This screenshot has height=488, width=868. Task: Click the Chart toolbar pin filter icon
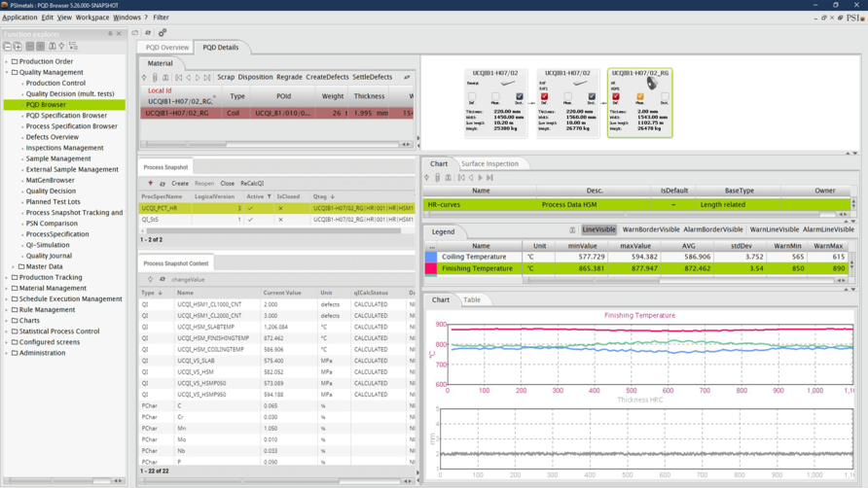427,178
